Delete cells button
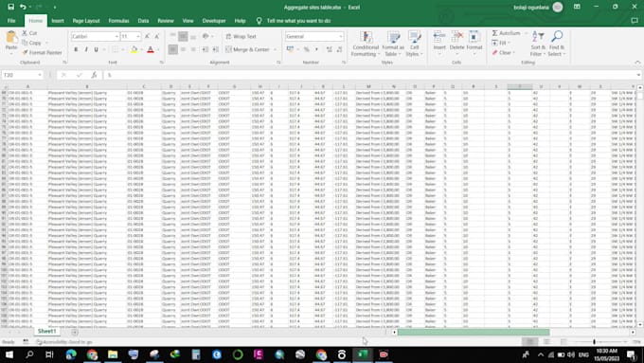The image size is (644, 363). pyautogui.click(x=456, y=43)
